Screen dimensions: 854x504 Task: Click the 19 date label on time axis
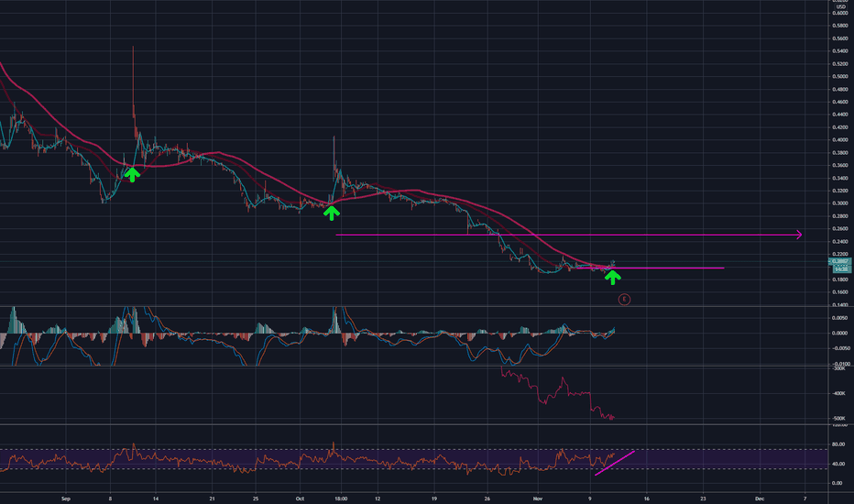434,499
